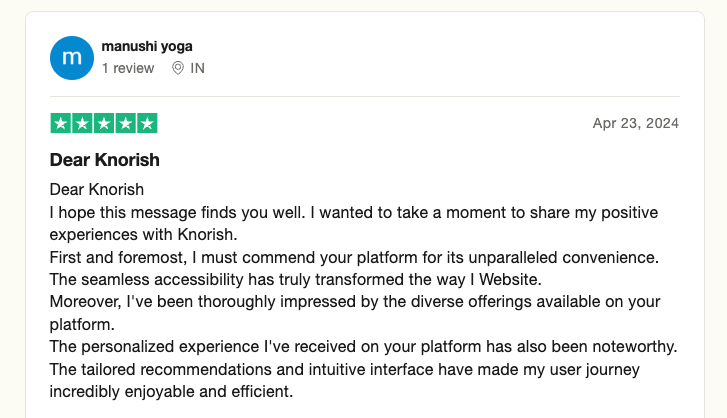
Task: Select the first green rating star
Action: pos(60,123)
